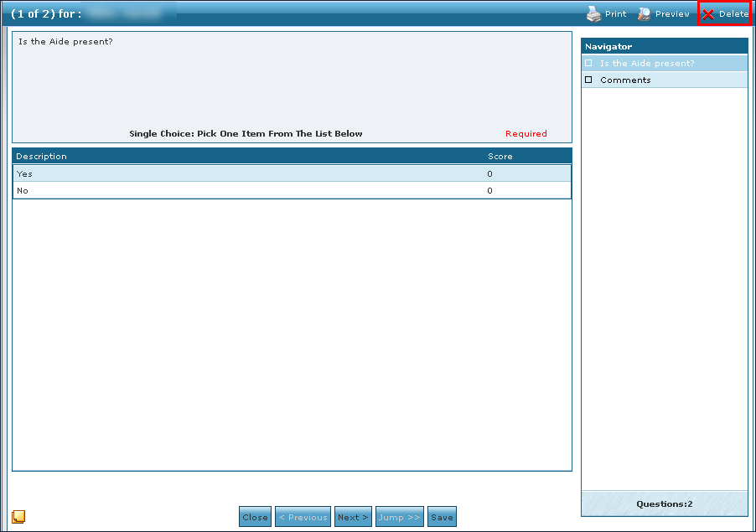Viewport: 756px width, 532px height.
Task: Tick the Comments checkbox in Navigator
Action: [x=588, y=80]
